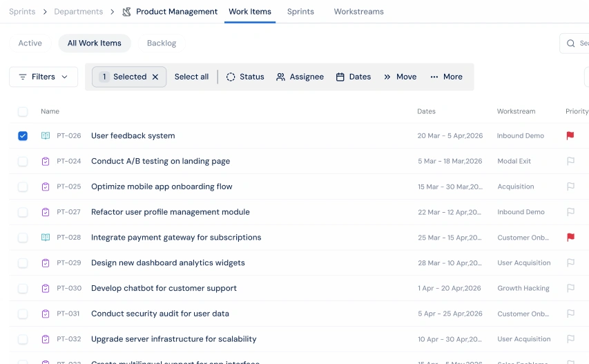Click the story type icon for PT-028
Screen dimensions: 589x364
click(x=46, y=238)
